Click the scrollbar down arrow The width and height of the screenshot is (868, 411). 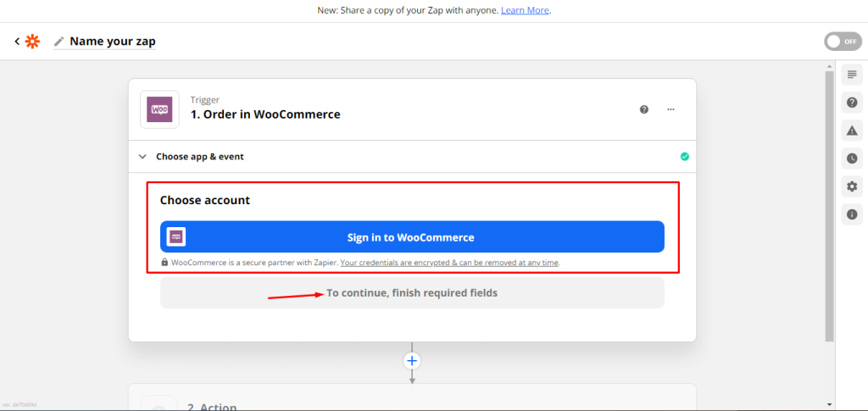tap(829, 405)
